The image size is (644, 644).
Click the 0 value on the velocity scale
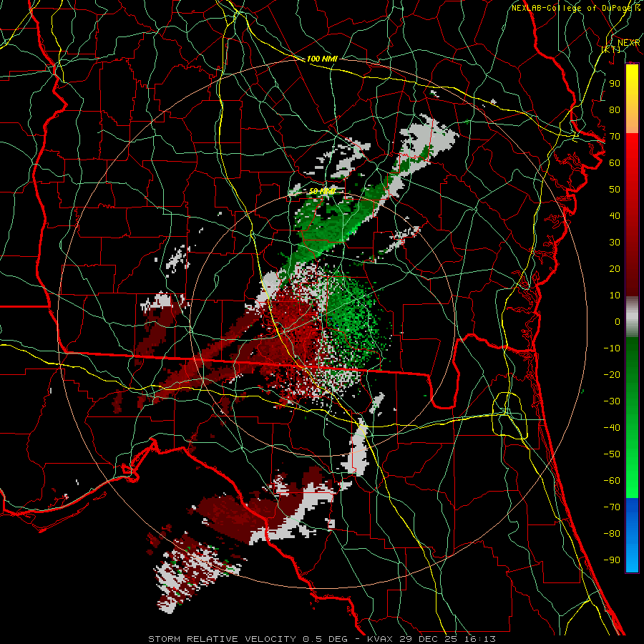tap(618, 321)
